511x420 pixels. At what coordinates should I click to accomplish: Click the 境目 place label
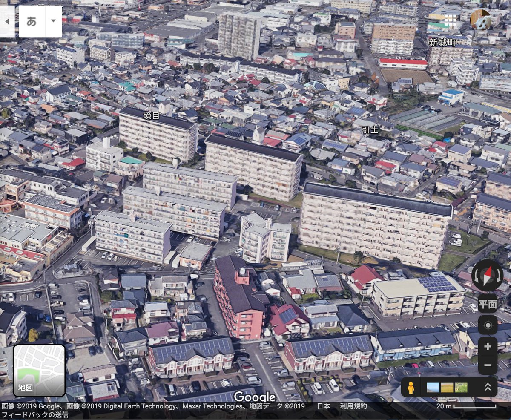point(152,115)
